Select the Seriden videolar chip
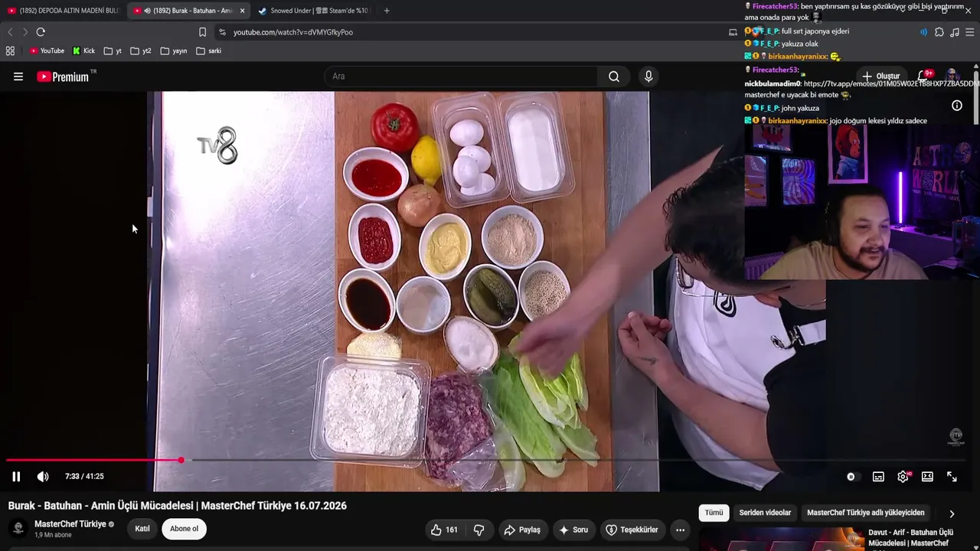980x551 pixels. click(x=765, y=513)
